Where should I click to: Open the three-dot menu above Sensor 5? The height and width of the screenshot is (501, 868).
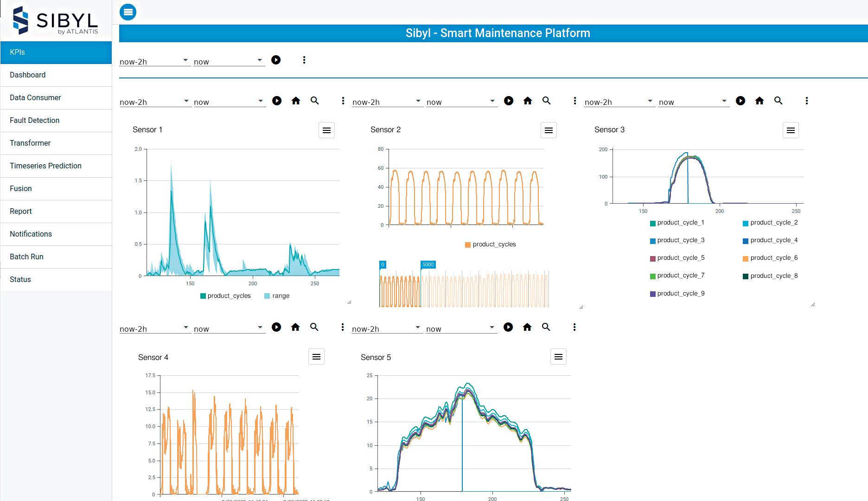(574, 327)
